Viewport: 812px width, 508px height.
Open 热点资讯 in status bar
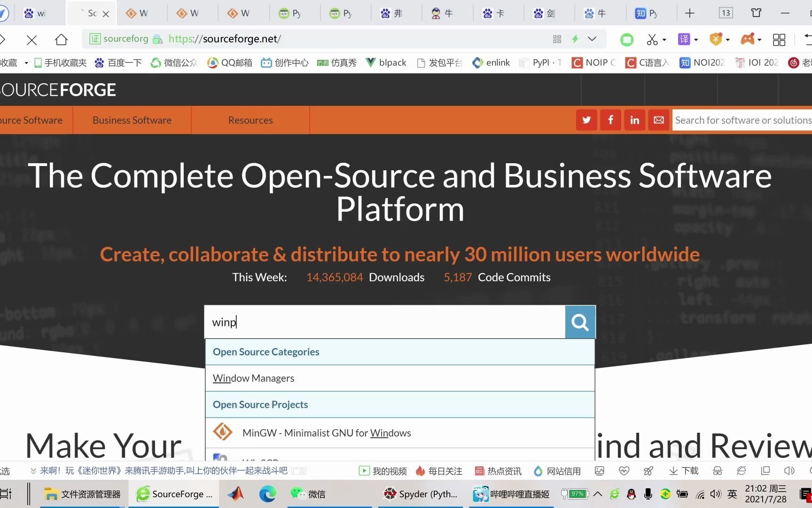pos(498,471)
